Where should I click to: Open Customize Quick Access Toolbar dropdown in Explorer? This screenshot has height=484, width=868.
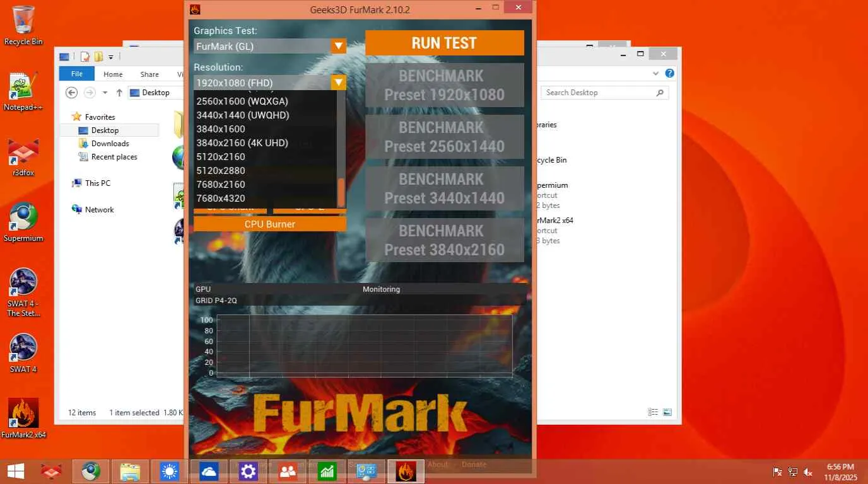[x=111, y=57]
